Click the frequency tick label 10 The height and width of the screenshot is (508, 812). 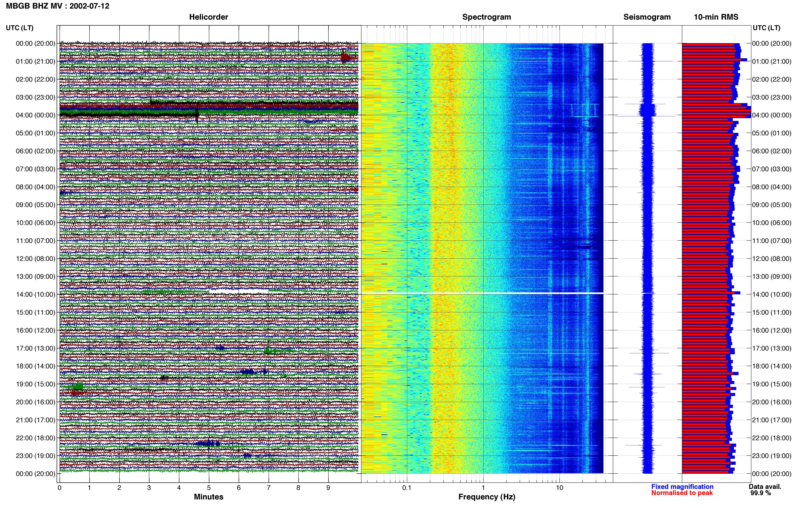point(559,488)
